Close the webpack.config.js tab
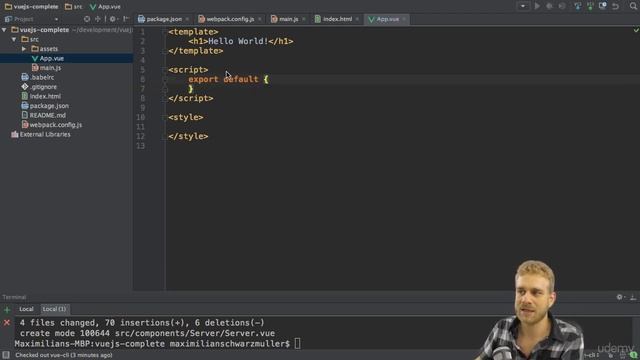 (260, 19)
